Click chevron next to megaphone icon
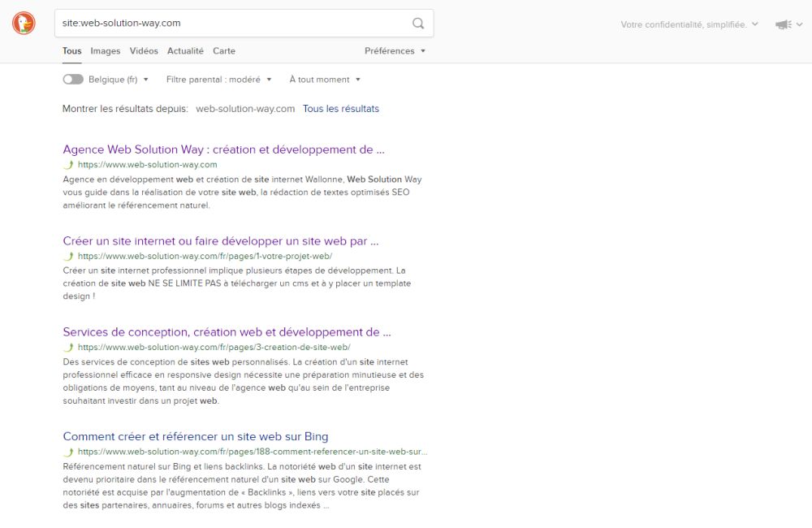Viewport: 812px width, 528px height. (x=800, y=24)
